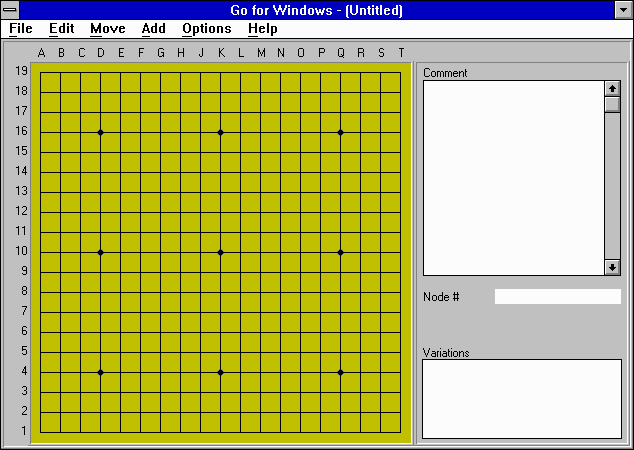Click the Comment scrollbar up arrow

click(x=613, y=89)
